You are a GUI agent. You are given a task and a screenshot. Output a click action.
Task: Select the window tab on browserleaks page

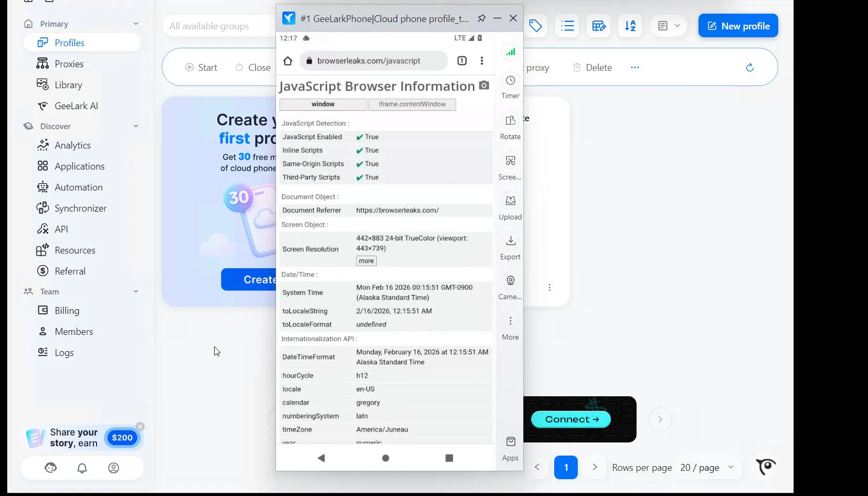[x=323, y=104]
